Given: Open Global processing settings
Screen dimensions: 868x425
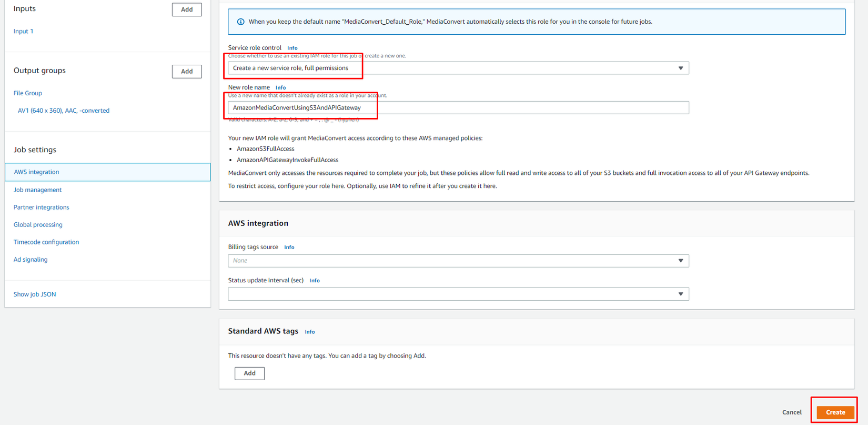Looking at the screenshot, I should point(38,224).
